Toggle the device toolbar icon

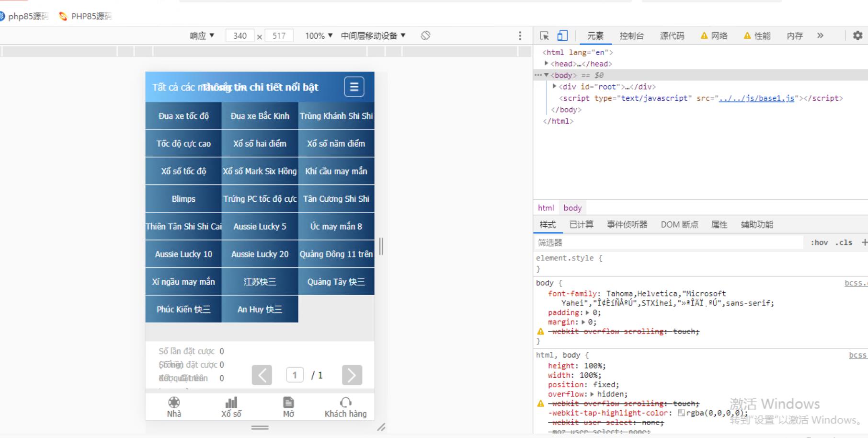(562, 36)
